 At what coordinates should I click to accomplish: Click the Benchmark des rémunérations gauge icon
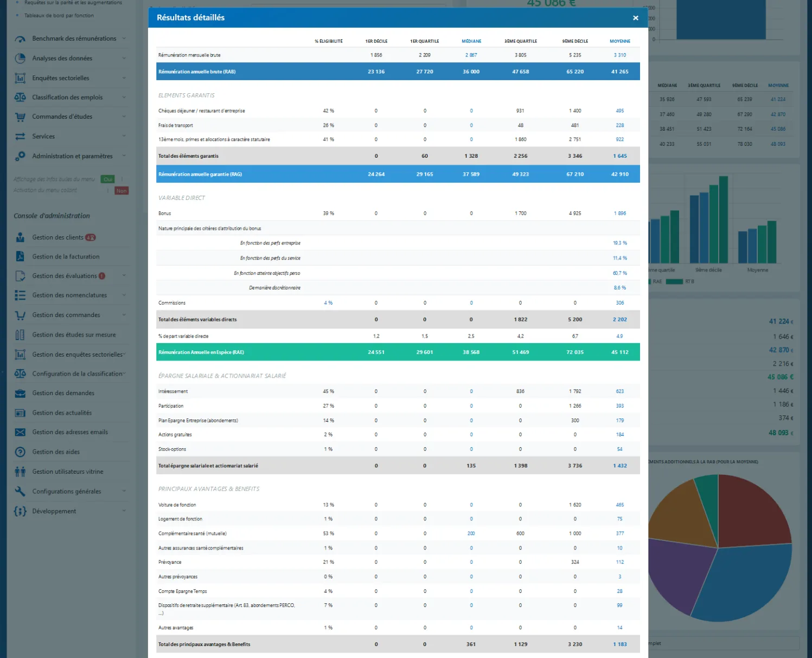click(20, 39)
